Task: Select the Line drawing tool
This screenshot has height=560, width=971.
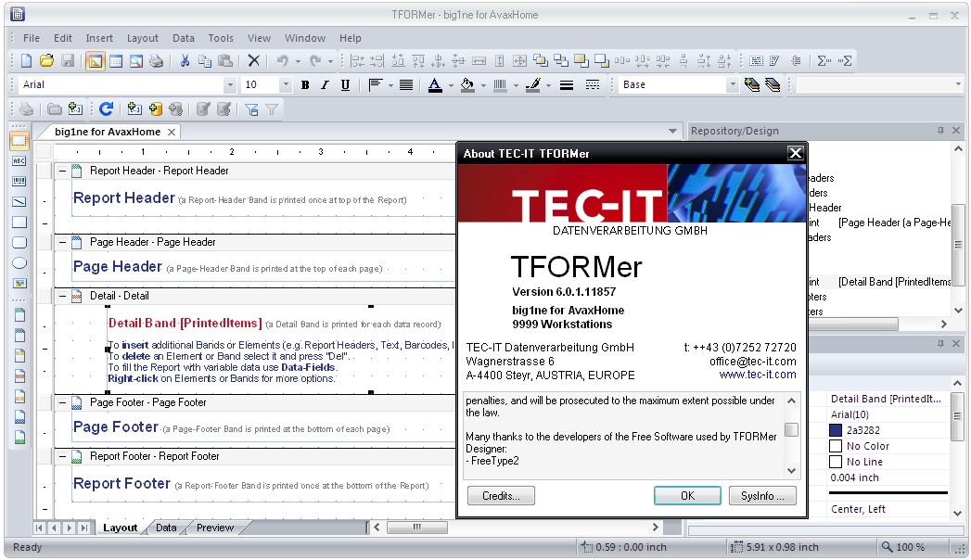Action: (x=19, y=202)
